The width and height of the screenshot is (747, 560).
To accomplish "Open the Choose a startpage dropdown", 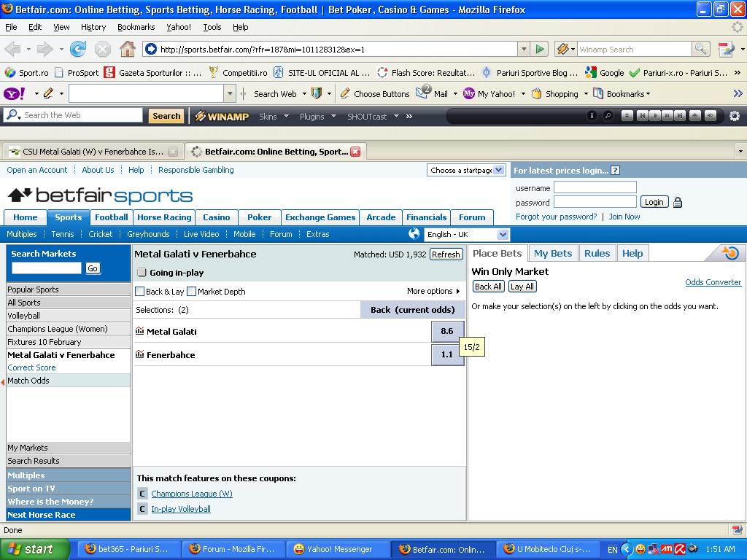I will 465,170.
